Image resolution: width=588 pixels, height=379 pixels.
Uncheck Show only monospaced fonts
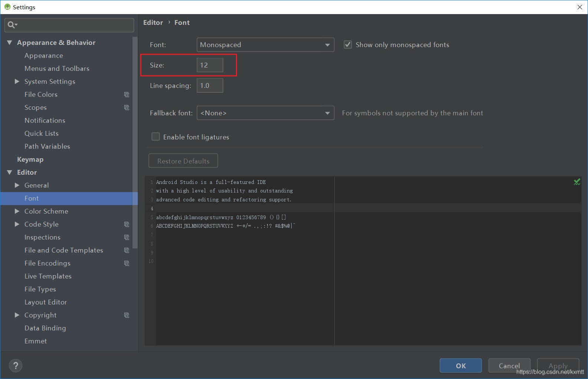tap(348, 45)
